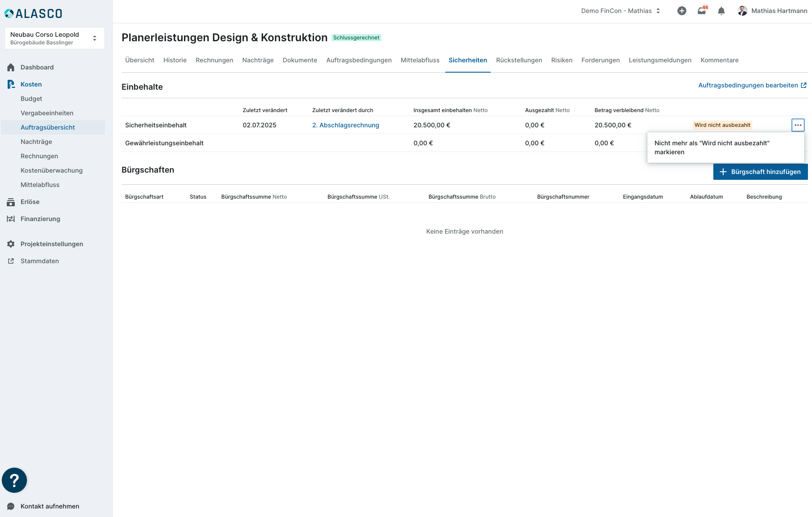This screenshot has height=517, width=812.
Task: Click the Bürgschaft hinzufügen button
Action: click(760, 172)
